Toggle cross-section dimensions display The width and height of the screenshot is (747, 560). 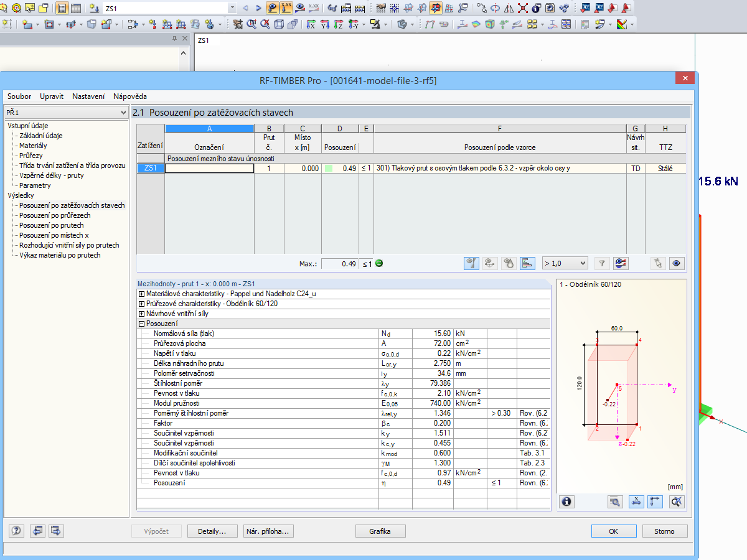click(636, 502)
